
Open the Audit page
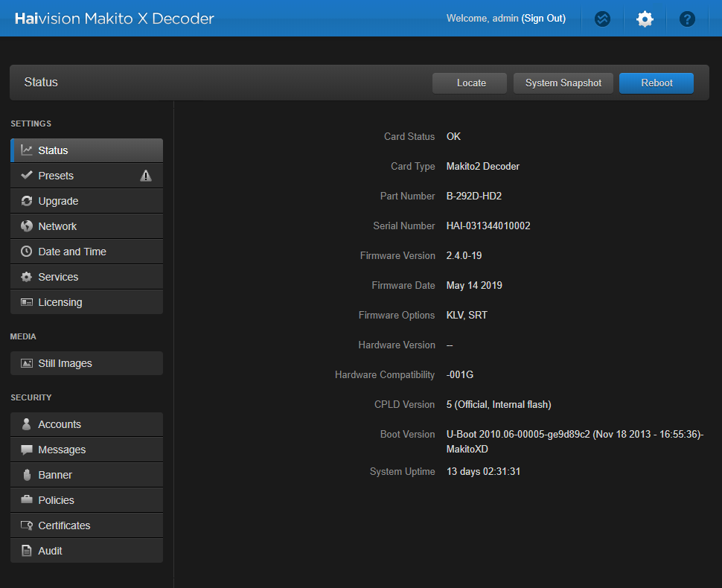pyautogui.click(x=51, y=551)
